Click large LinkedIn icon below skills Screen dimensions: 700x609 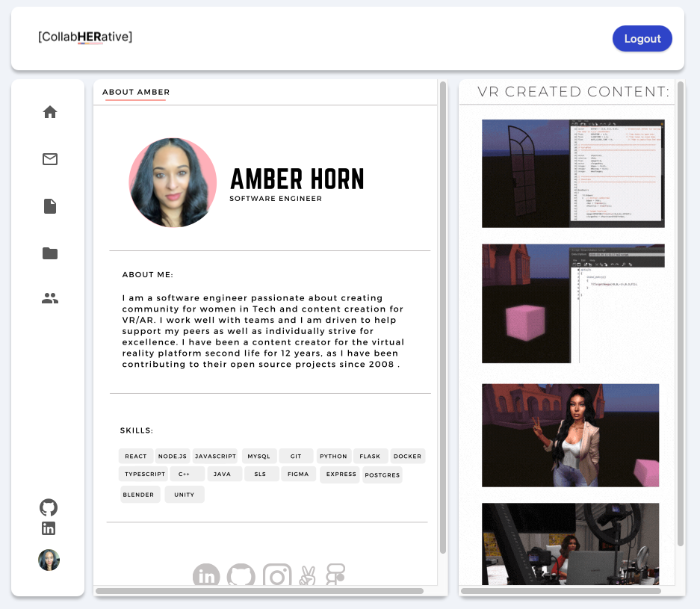point(206,575)
